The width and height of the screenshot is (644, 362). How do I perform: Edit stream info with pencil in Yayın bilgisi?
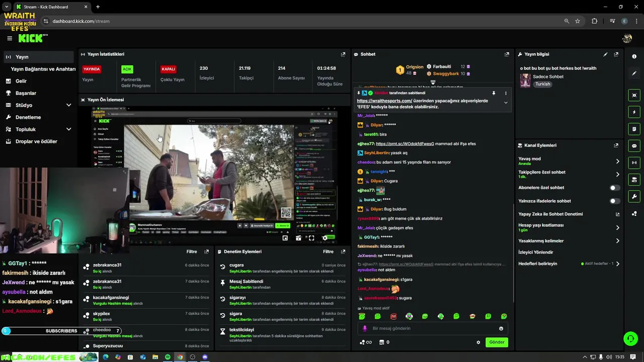pyautogui.click(x=605, y=54)
